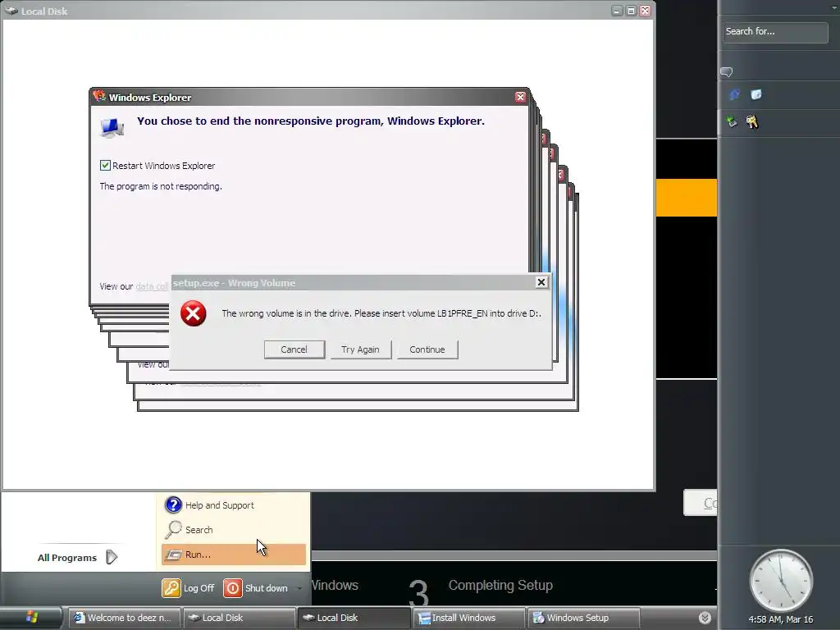This screenshot has height=630, width=840.
Task: Click the Shut down button
Action: pyautogui.click(x=256, y=587)
